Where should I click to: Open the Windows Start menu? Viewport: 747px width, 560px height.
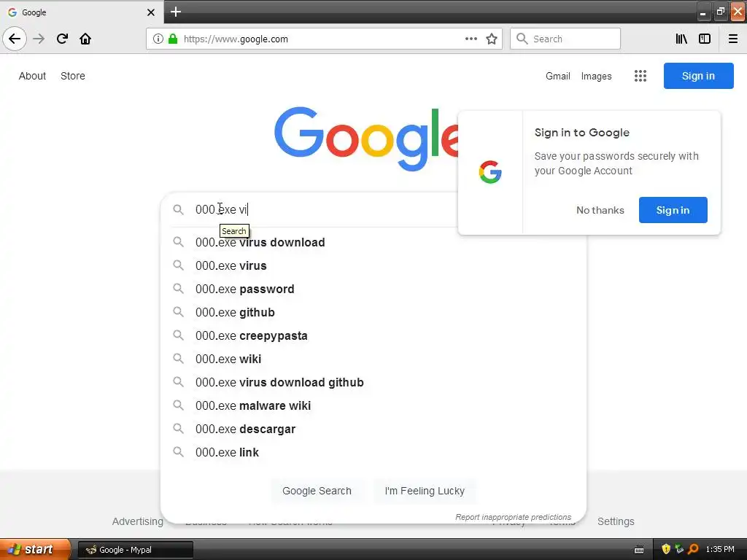(x=35, y=549)
